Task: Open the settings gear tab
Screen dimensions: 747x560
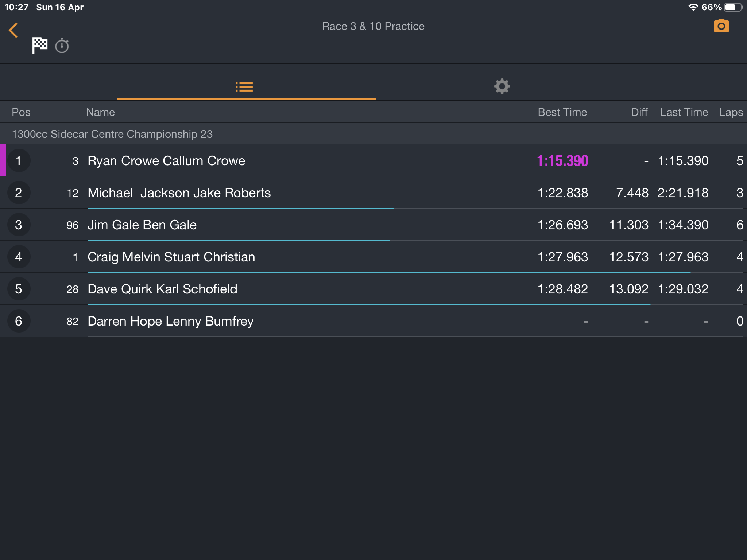Action: click(x=502, y=86)
